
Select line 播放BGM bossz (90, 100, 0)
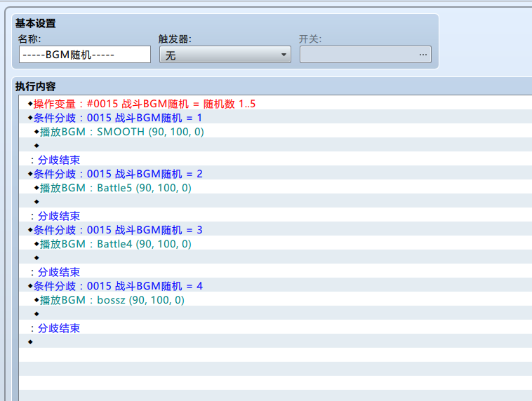click(276, 300)
